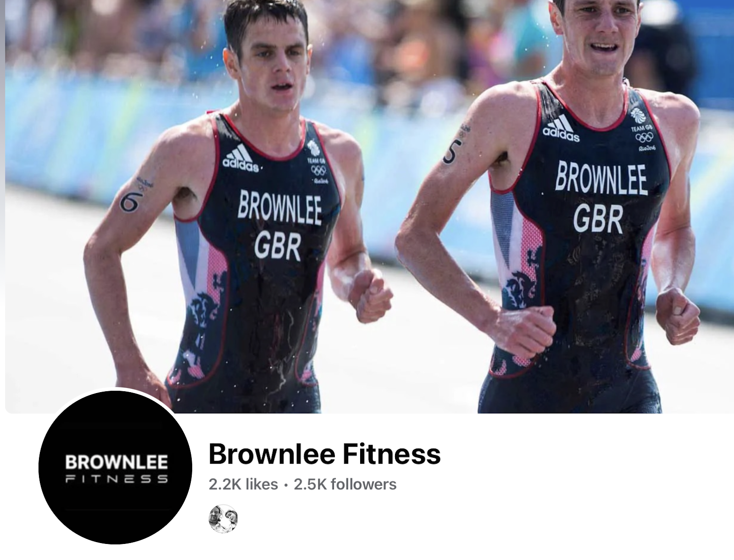Click FITNESS wordmark inside the black logo
The width and height of the screenshot is (734, 560).
pos(117,479)
